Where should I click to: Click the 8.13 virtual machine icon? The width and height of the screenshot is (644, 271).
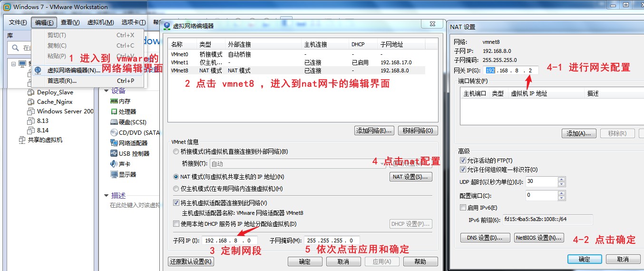tap(31, 121)
